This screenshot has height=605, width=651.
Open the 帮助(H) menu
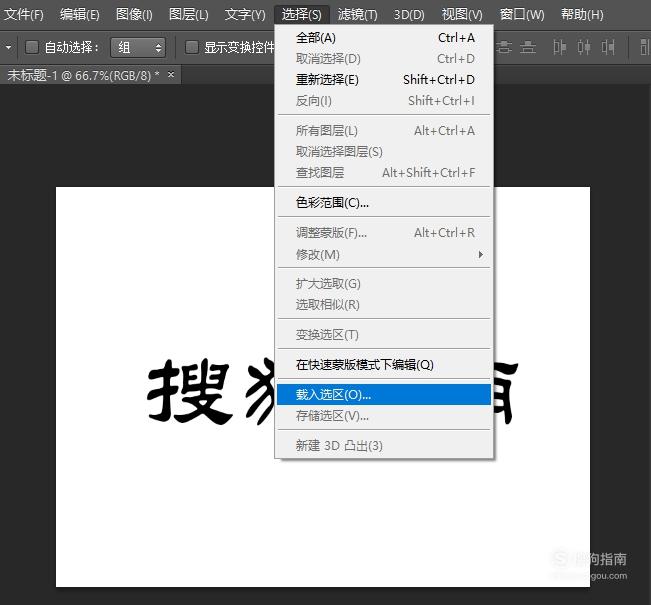(582, 15)
